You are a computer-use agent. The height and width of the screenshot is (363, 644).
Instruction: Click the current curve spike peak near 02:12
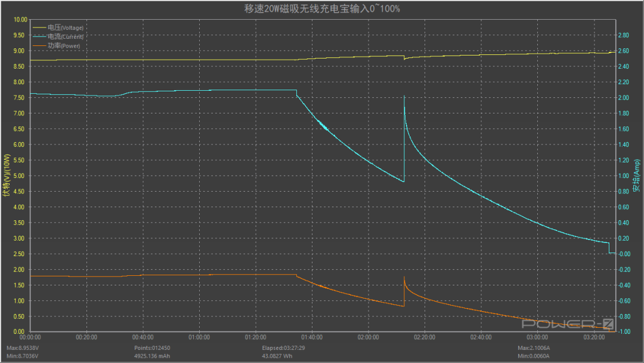coord(404,97)
